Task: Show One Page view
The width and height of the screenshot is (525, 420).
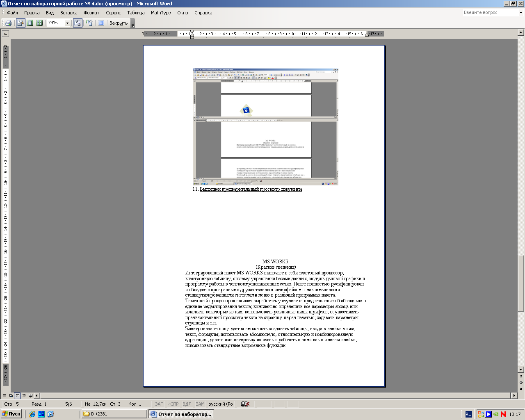Action: (x=30, y=23)
